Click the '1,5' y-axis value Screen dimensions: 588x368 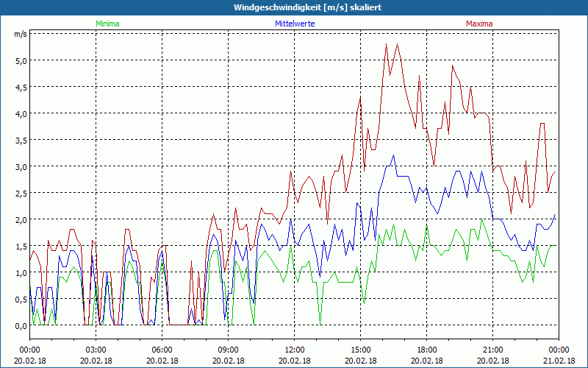(21, 247)
